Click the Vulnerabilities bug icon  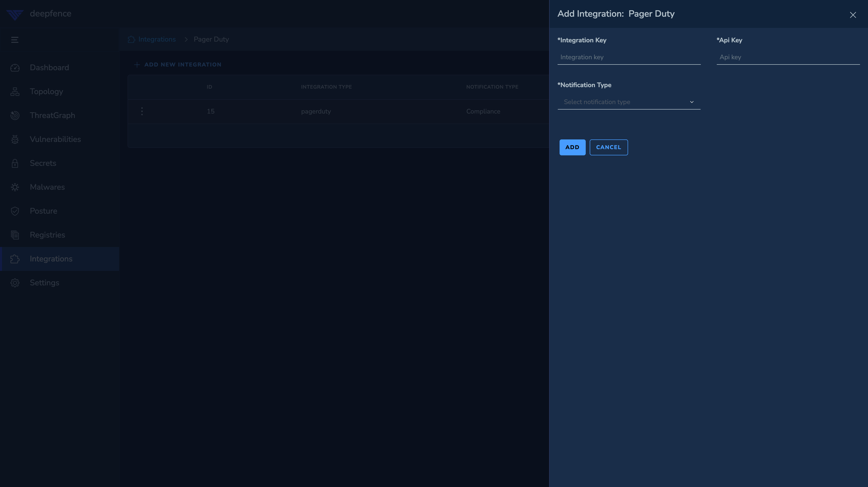[x=15, y=139]
